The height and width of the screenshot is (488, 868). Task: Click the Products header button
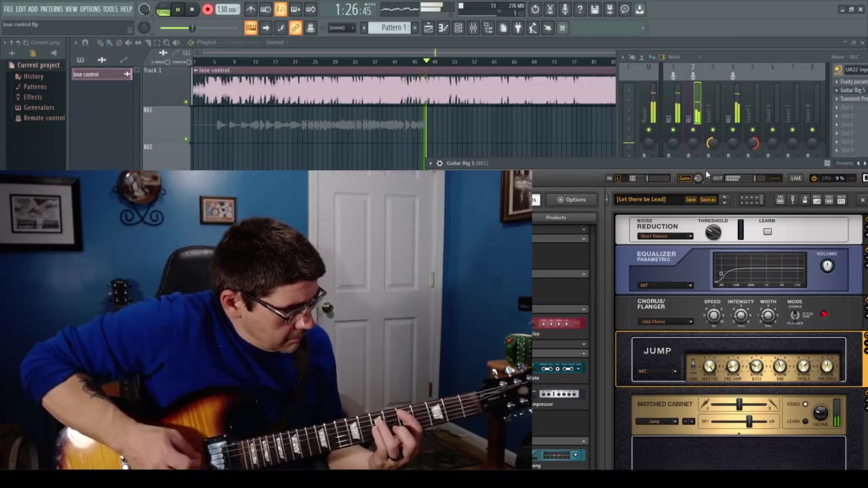click(556, 218)
